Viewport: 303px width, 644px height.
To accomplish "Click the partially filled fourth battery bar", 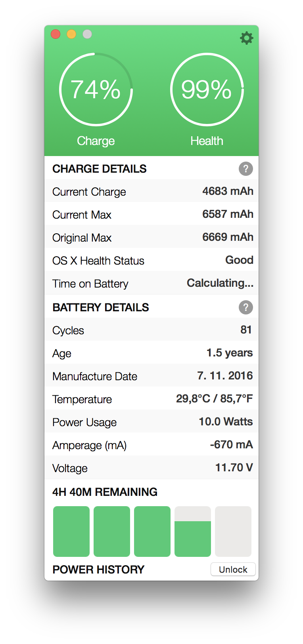I will click(x=193, y=531).
